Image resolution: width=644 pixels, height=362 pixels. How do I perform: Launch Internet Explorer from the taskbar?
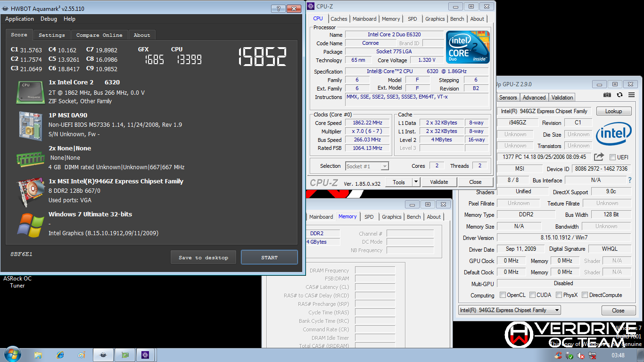tap(60, 355)
